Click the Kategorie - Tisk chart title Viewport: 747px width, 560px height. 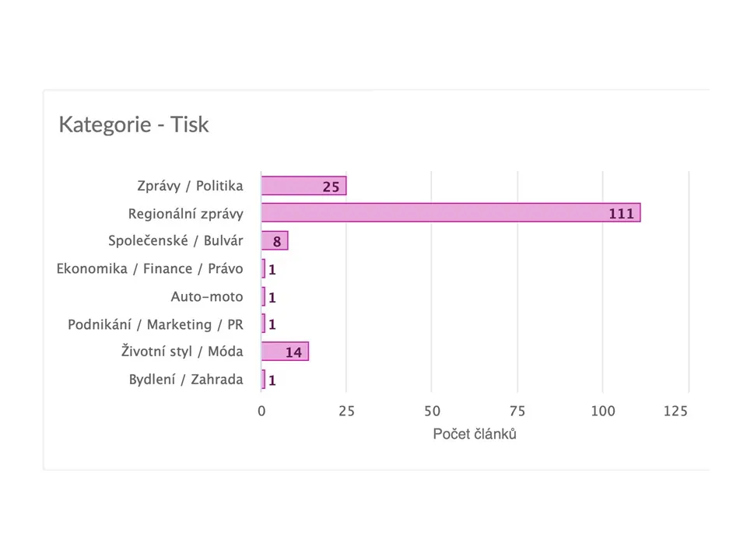(x=134, y=124)
